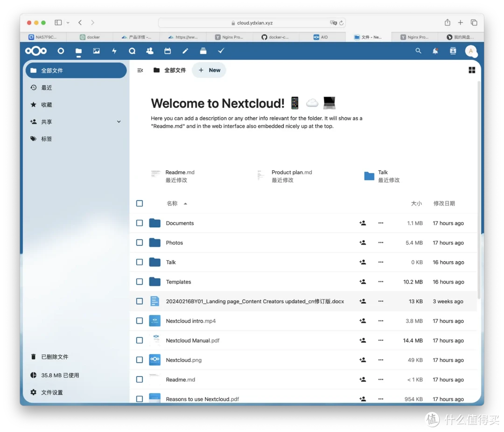The width and height of the screenshot is (504, 432).
Task: Open the Talk app icon
Action: pyautogui.click(x=132, y=51)
